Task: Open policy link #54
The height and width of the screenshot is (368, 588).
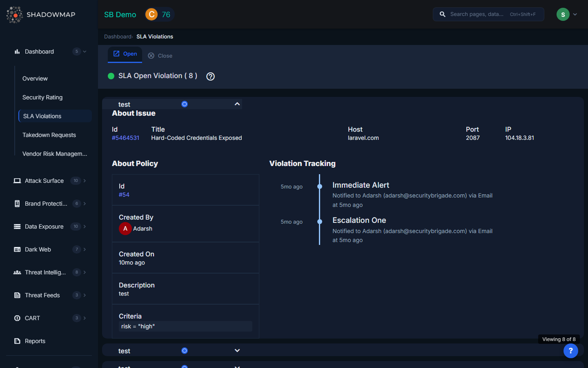Action: (x=124, y=195)
